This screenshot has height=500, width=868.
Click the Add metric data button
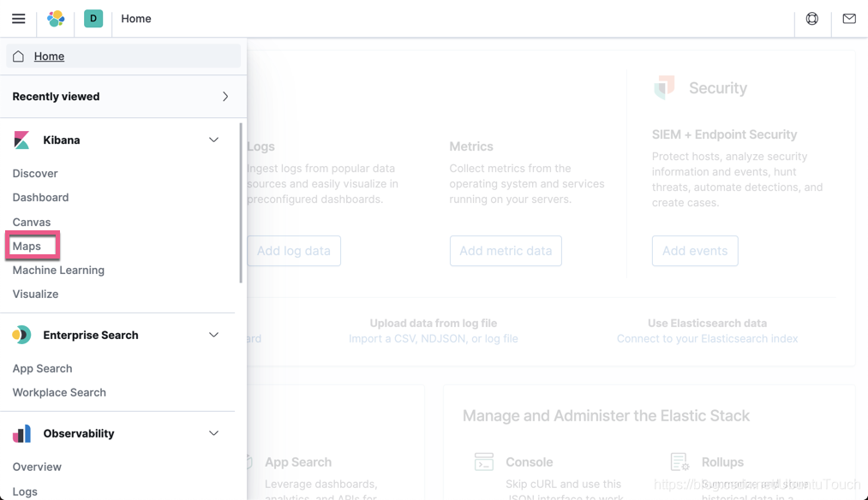click(506, 251)
